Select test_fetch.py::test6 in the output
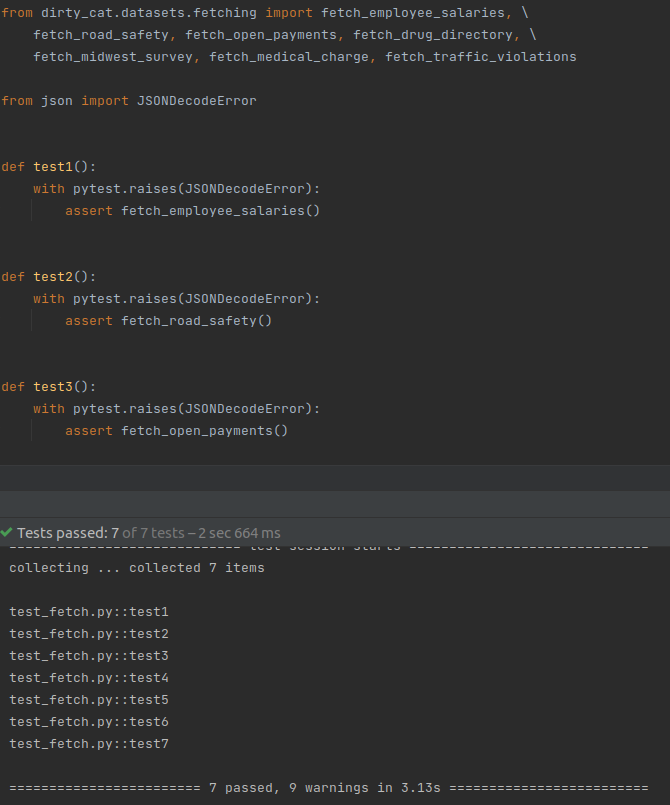This screenshot has height=805, width=670. point(89,722)
